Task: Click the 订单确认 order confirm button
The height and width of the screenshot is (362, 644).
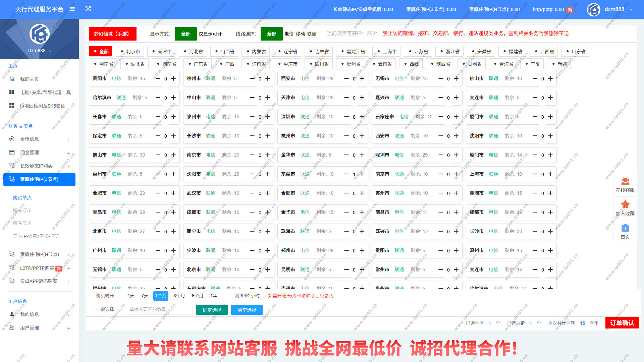Action: [622, 323]
